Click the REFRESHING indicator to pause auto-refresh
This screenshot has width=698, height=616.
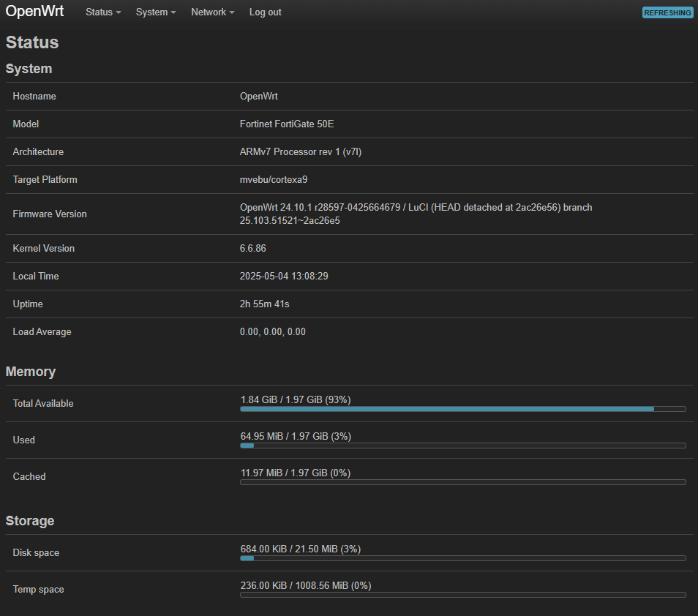click(x=667, y=12)
